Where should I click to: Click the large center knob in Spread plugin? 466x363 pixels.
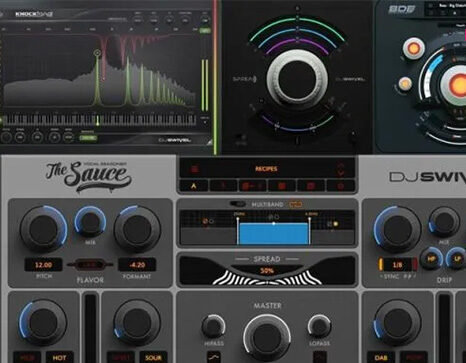coord(297,81)
